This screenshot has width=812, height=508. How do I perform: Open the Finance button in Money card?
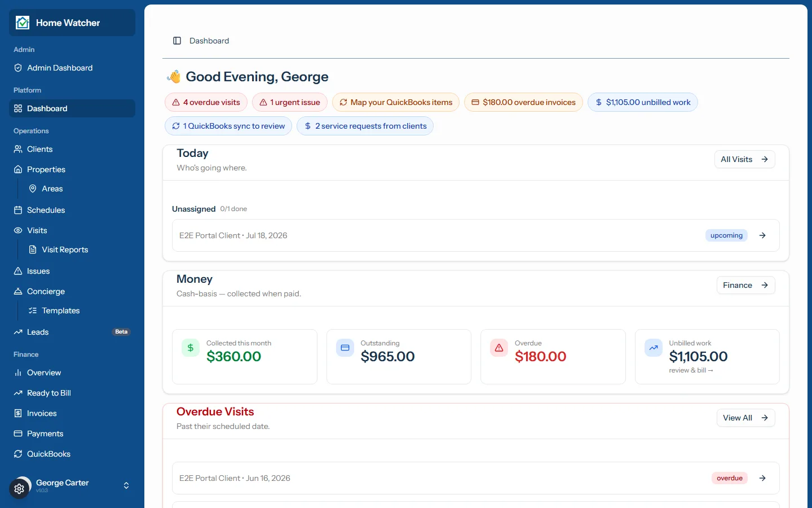[x=745, y=285]
